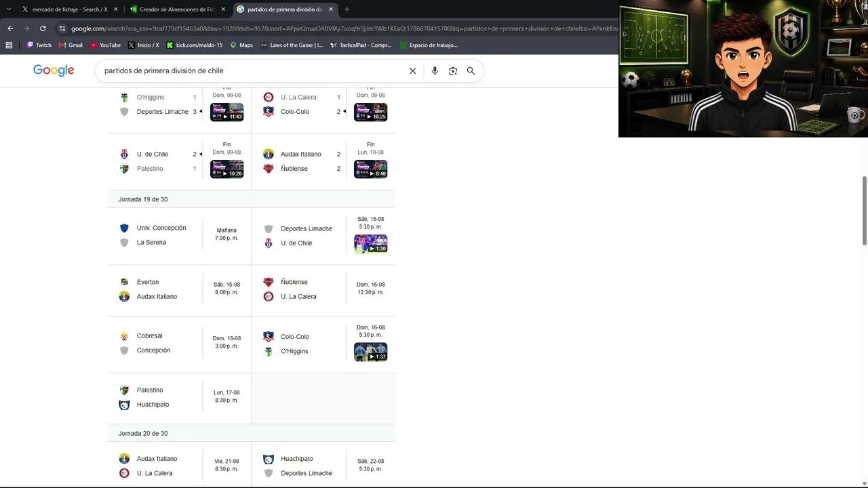Open Laws of the Game bookmark
The image size is (868, 488).
pos(292,45)
